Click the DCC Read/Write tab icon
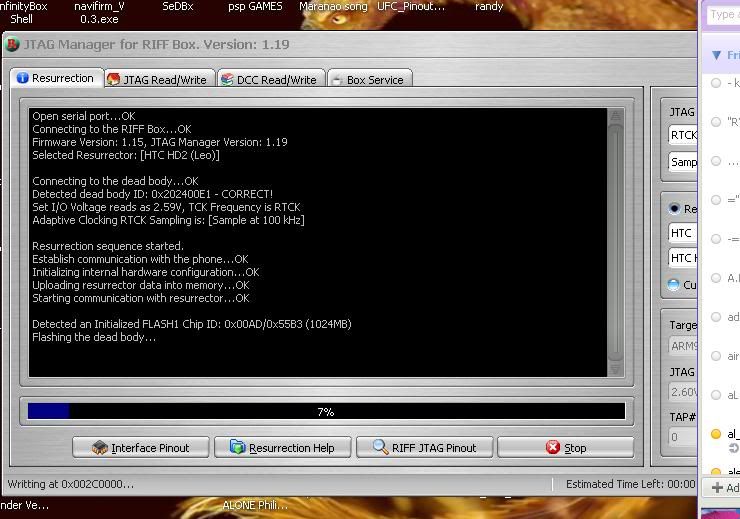The height and width of the screenshot is (519, 740). coord(227,79)
